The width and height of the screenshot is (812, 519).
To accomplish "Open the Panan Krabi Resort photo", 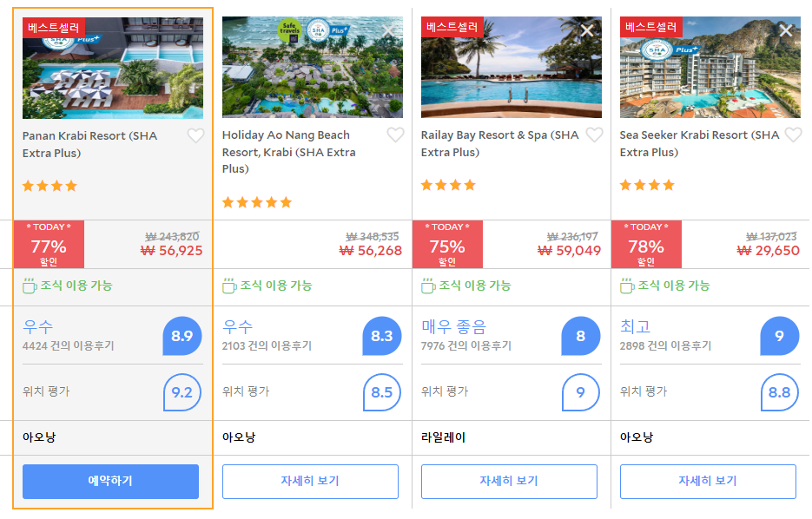I will click(113, 68).
